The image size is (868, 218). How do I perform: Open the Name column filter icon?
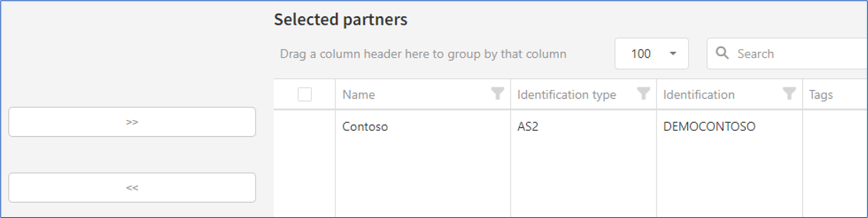point(497,94)
